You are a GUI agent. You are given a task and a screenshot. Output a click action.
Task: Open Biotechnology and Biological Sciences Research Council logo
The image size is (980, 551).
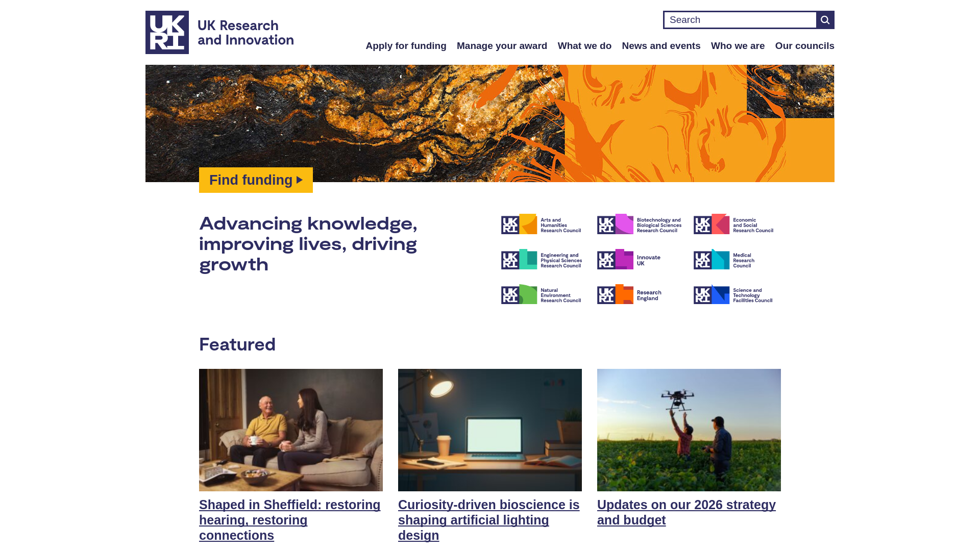(639, 224)
